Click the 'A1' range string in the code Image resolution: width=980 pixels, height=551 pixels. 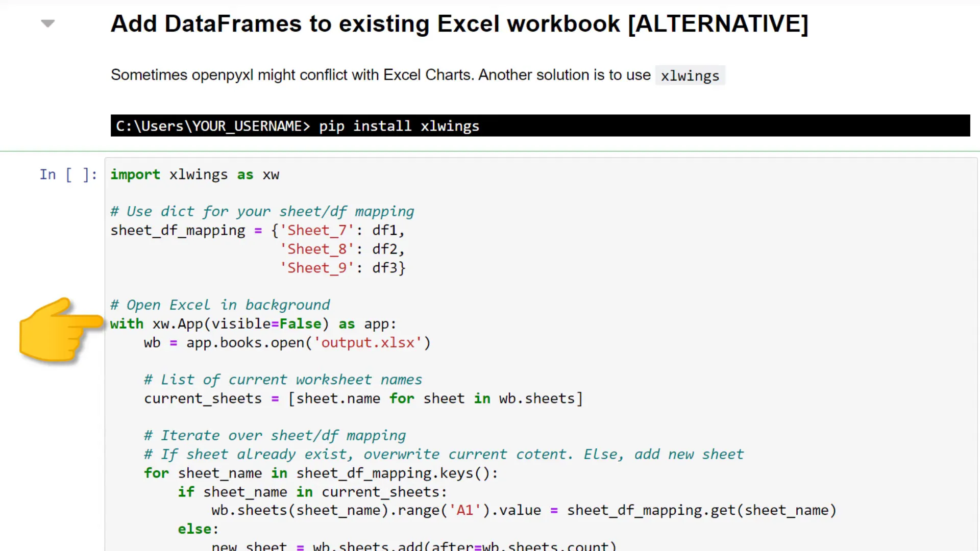point(465,510)
